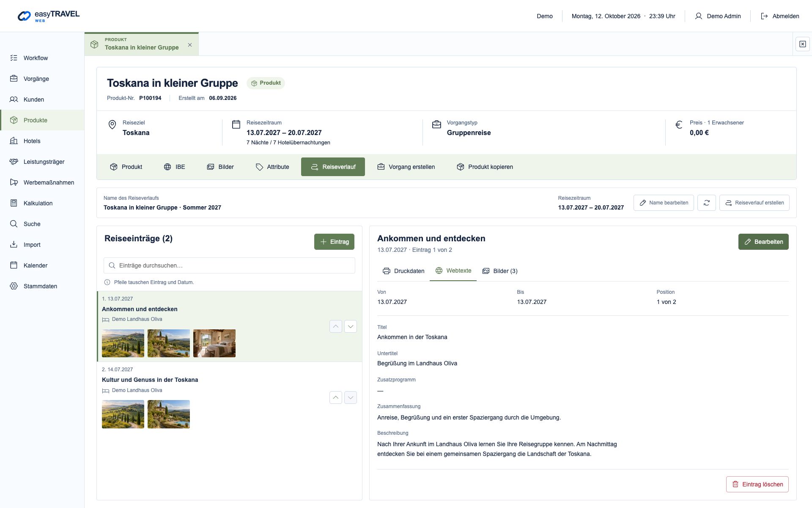Click the Bearbeiten button
812x508 pixels.
tap(763, 242)
